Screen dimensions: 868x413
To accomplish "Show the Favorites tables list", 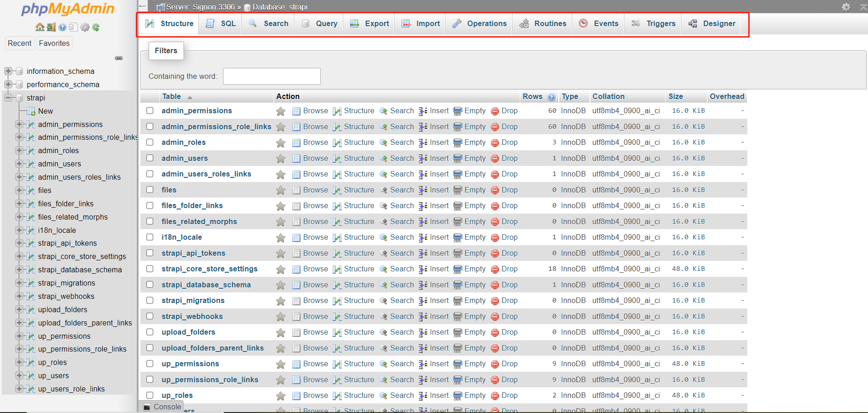I will 54,43.
